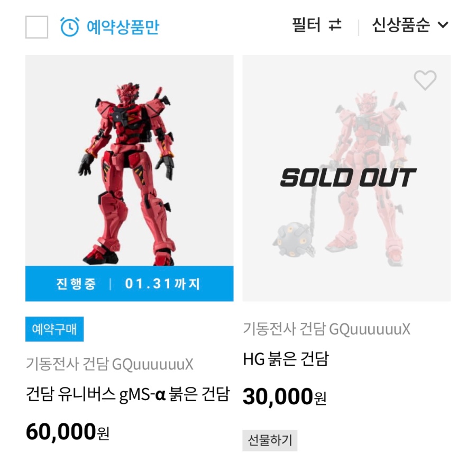Open the 신상품순 sort dropdown
This screenshot has width=476, height=471.
pos(401,25)
